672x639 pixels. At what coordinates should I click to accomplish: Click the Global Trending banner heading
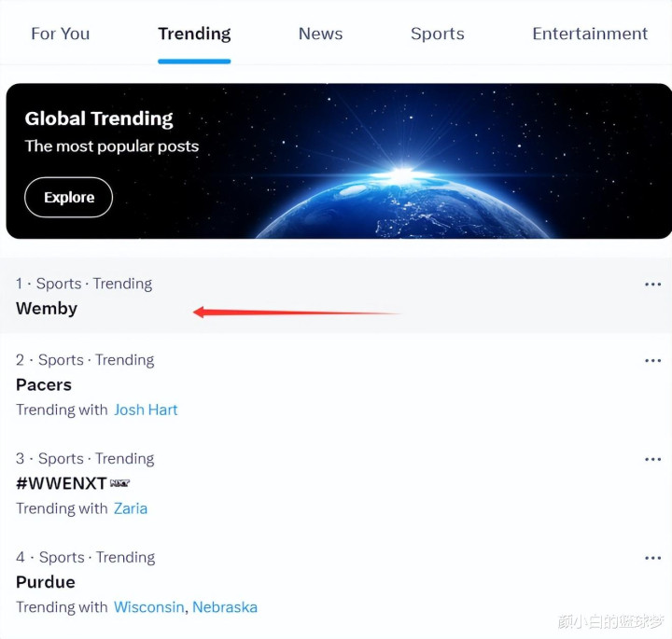(x=99, y=118)
